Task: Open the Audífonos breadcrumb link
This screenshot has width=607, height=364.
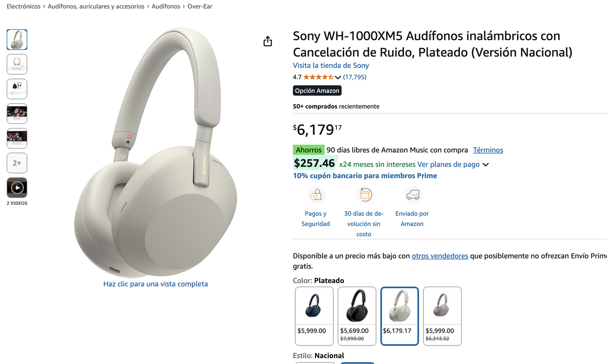Action: (x=166, y=6)
